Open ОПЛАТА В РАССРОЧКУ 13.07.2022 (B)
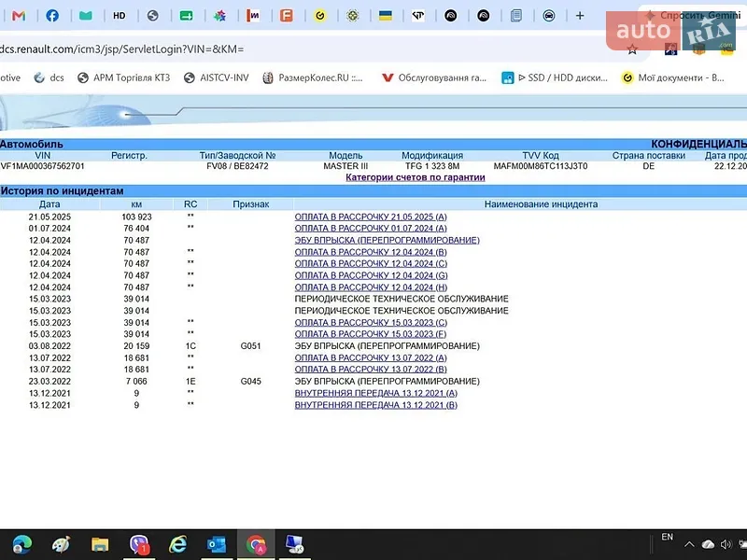This screenshot has width=747, height=560. [371, 369]
